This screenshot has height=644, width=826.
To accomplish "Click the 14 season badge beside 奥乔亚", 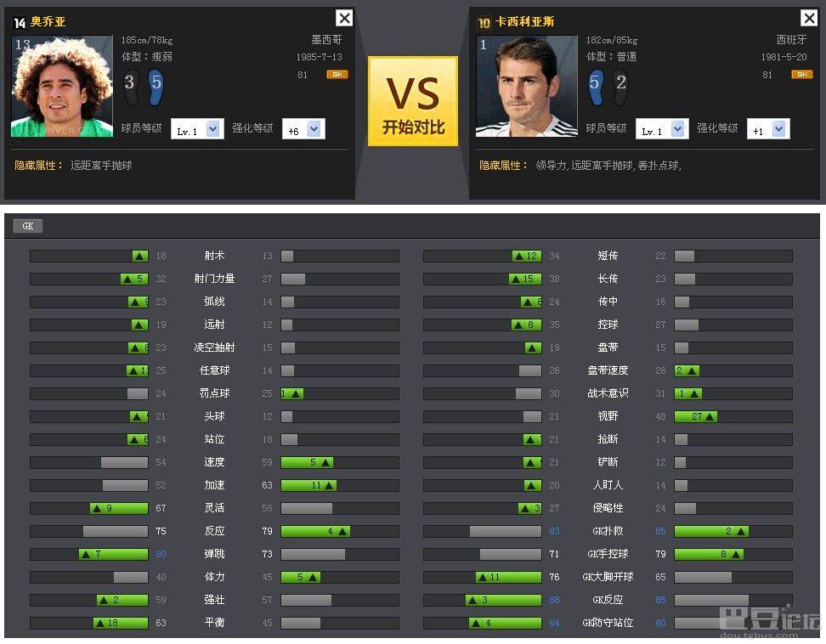I will click(20, 23).
